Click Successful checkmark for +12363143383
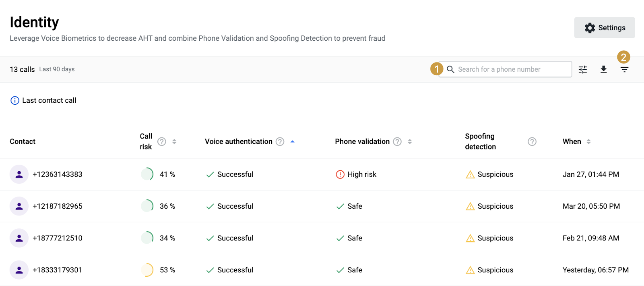644x286 pixels. 210,174
